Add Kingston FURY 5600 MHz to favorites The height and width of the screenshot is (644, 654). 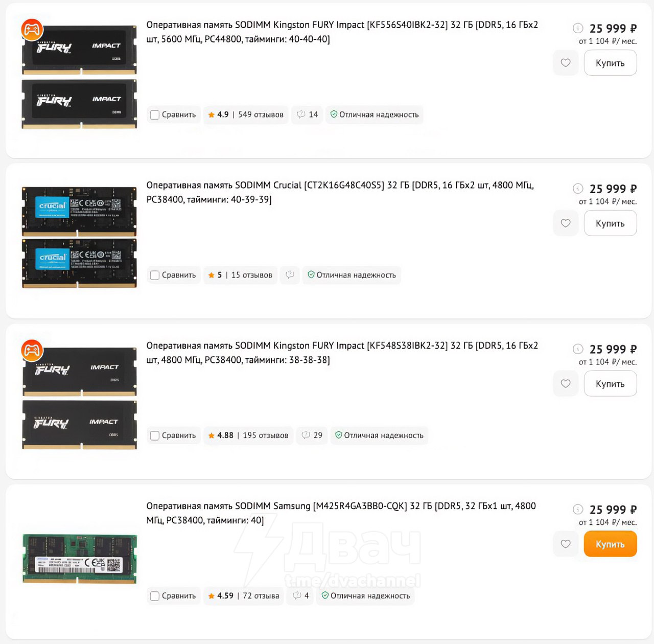[566, 63]
